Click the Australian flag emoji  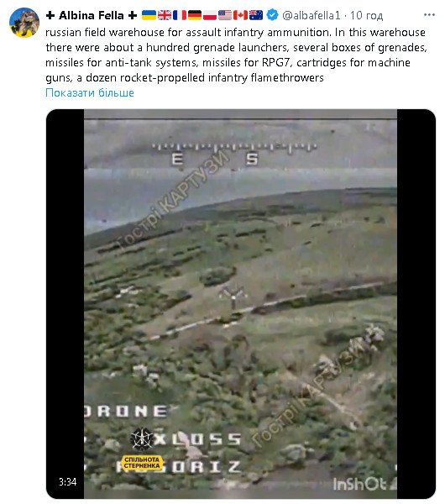pyautogui.click(x=256, y=15)
